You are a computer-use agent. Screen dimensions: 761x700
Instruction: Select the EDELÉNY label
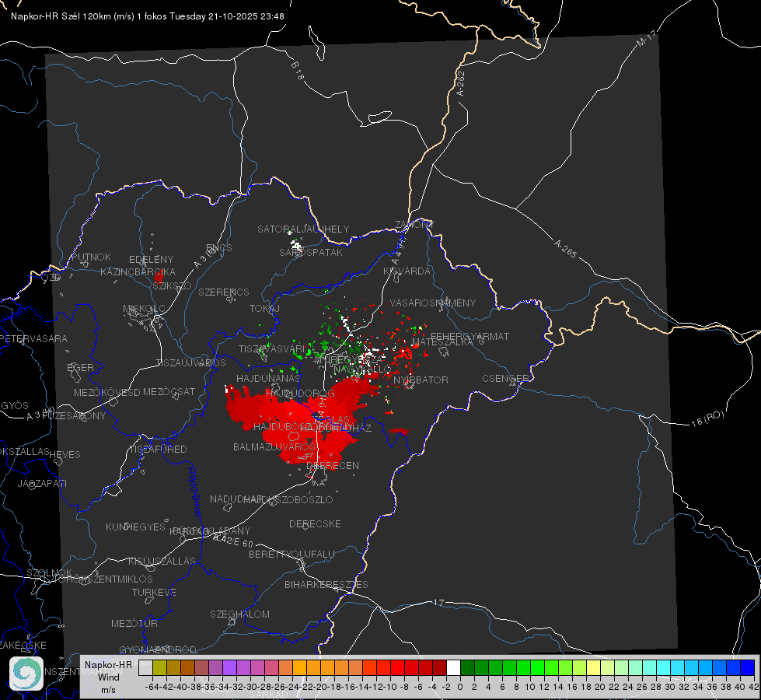tap(152, 260)
